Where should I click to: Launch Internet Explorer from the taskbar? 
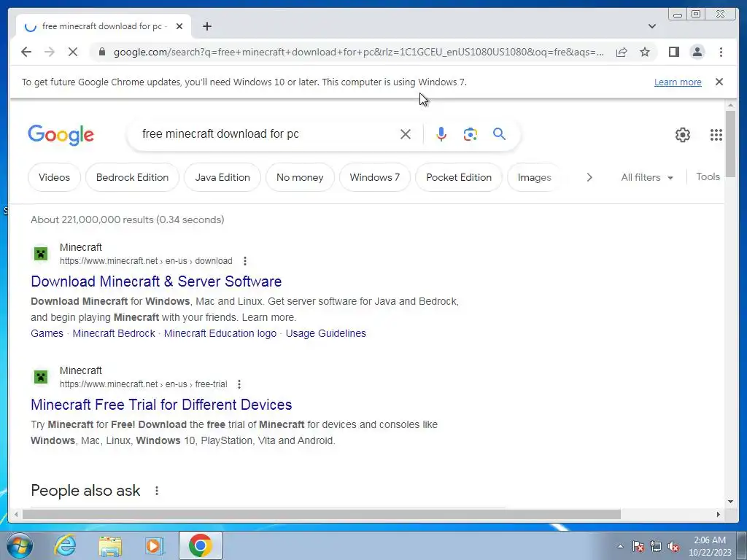tap(65, 545)
